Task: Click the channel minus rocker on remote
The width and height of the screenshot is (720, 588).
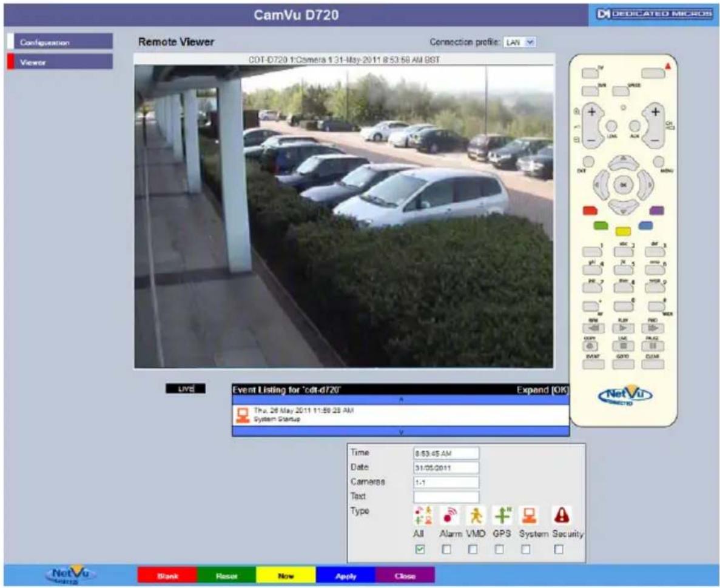Action: [x=655, y=139]
